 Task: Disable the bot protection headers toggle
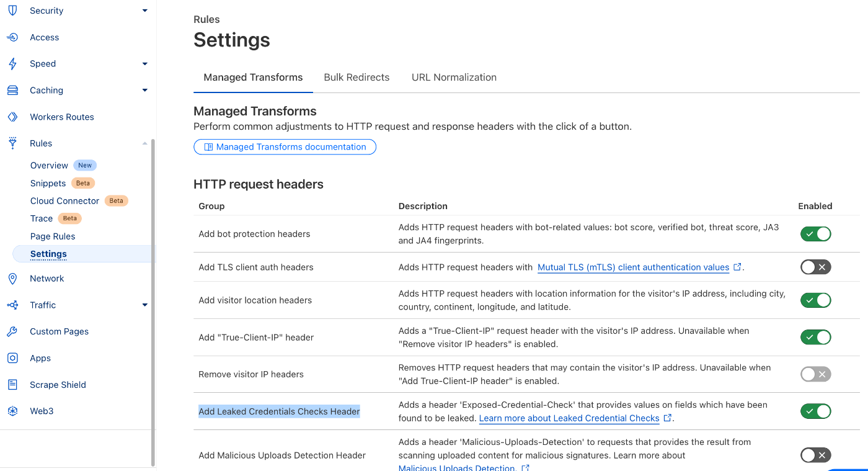[815, 234]
